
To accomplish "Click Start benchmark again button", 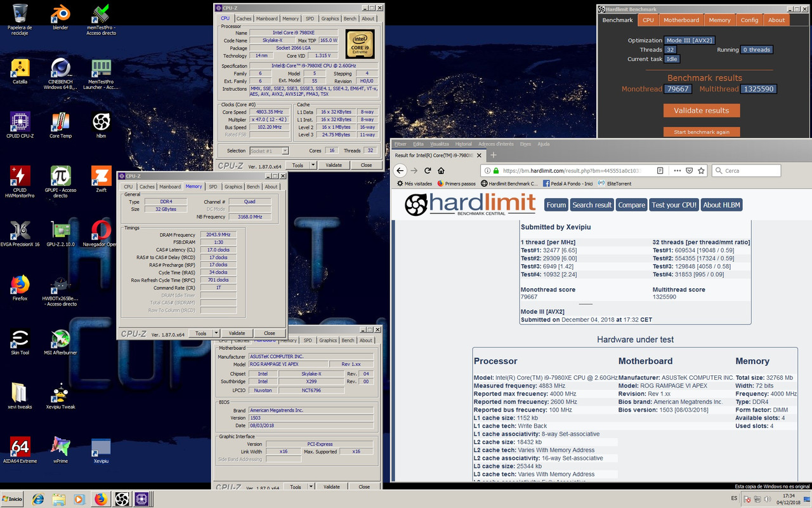I will [x=702, y=132].
